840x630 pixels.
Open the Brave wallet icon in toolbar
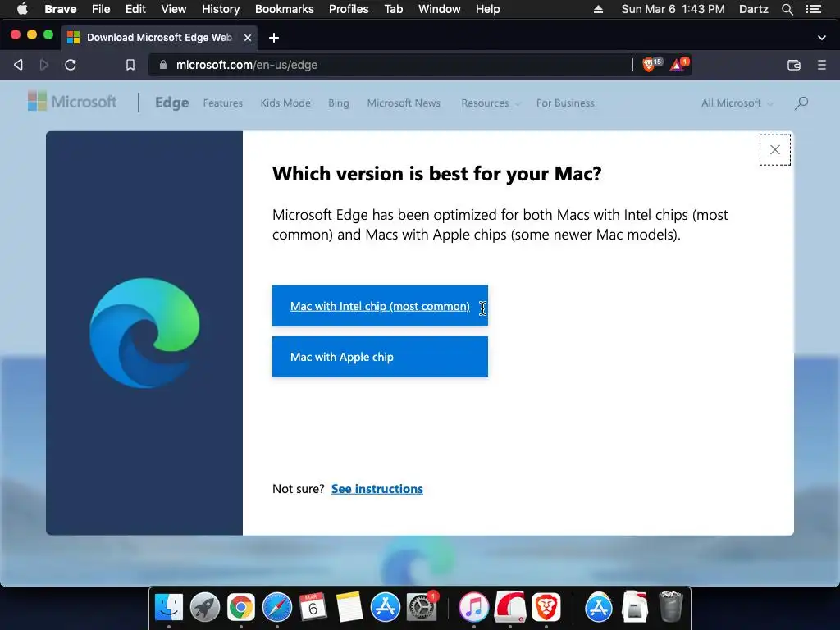click(x=794, y=65)
